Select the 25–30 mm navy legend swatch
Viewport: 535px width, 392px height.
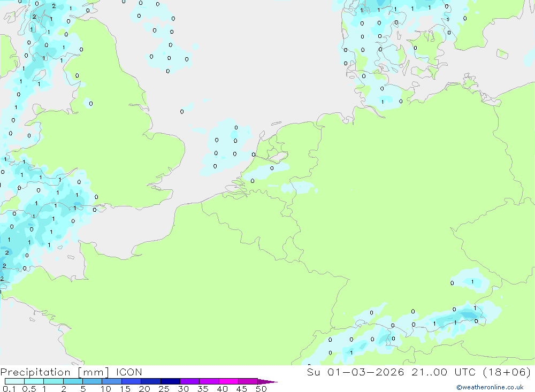pos(170,381)
